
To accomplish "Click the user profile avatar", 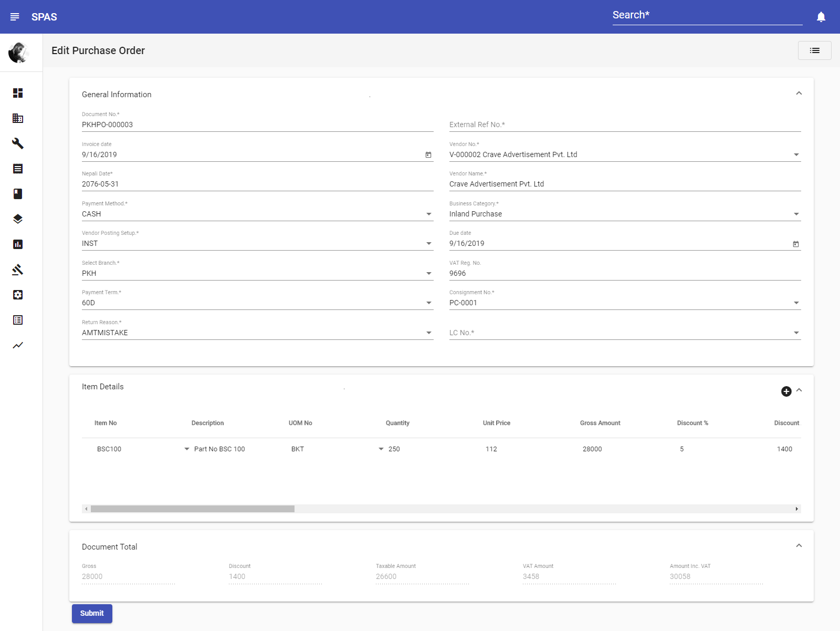I will (18, 53).
